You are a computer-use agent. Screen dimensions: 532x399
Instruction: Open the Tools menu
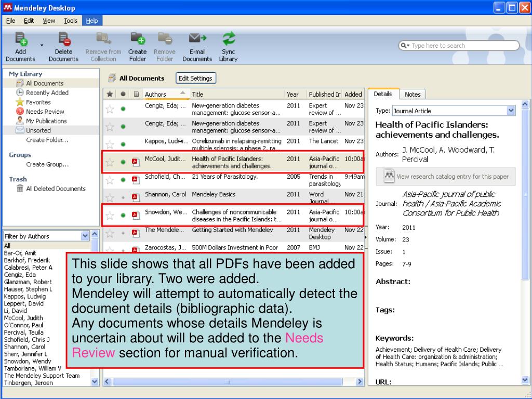[71, 21]
